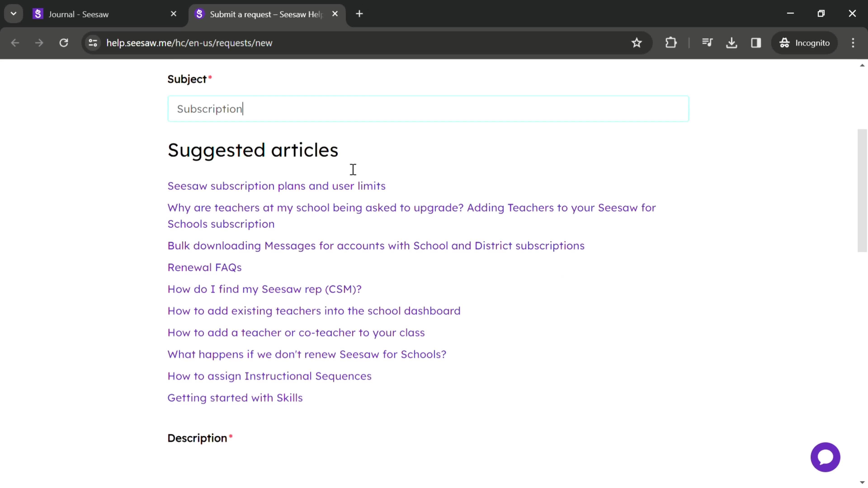
Task: Minimize the browser window
Action: coord(790,14)
